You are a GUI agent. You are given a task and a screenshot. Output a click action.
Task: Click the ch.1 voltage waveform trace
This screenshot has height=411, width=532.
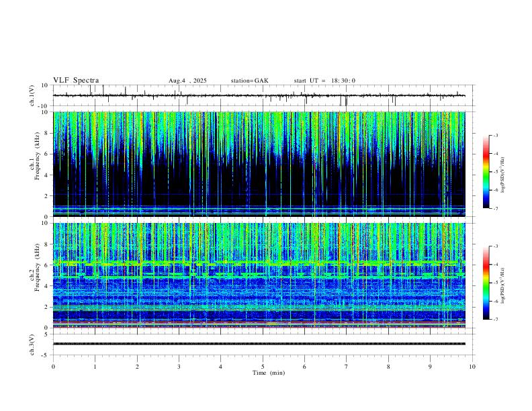[259, 95]
